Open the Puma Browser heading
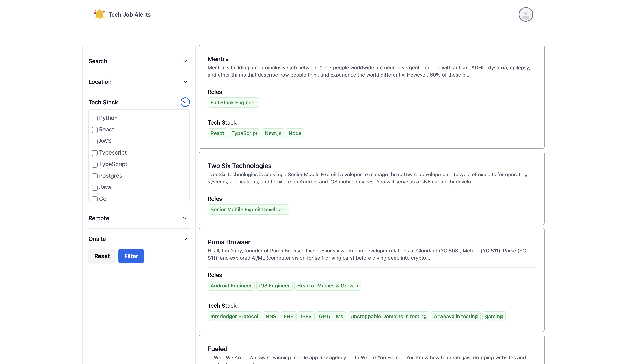 tap(229, 242)
